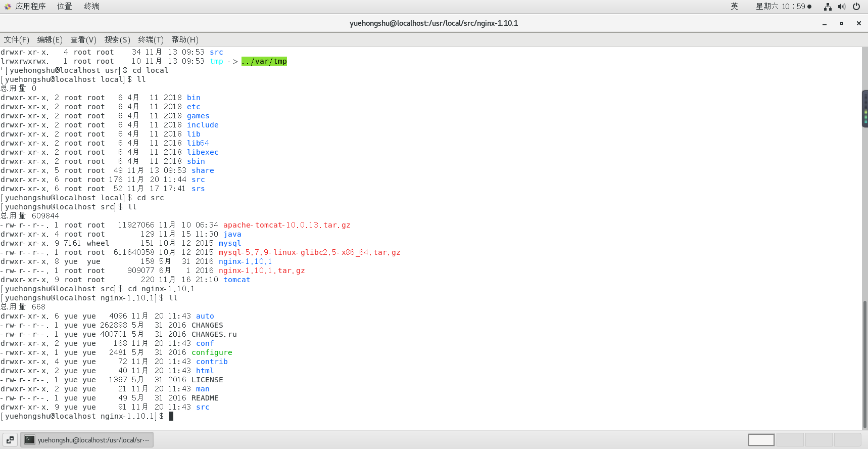The image size is (868, 449).
Task: Click the share directory name
Action: tap(203, 170)
